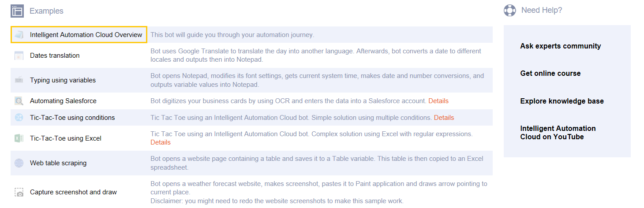Click Get online course
The image size is (644, 208).
point(550,73)
